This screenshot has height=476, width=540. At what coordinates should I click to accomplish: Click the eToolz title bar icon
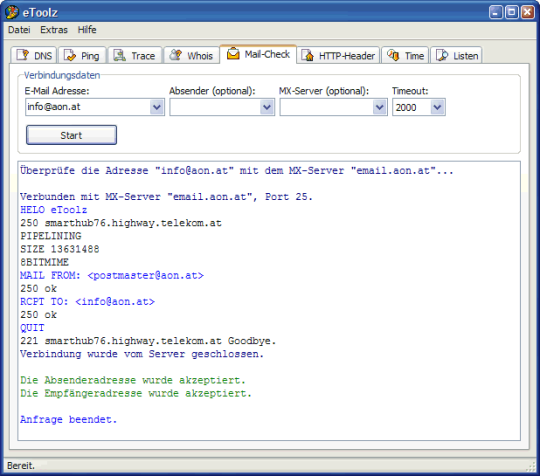(12, 12)
